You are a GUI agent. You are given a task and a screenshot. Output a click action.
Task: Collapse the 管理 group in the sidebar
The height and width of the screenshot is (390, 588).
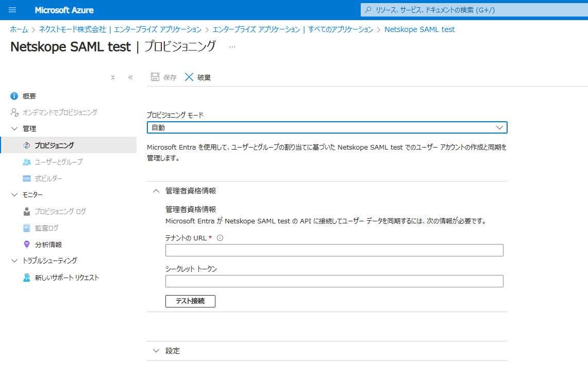click(x=14, y=128)
